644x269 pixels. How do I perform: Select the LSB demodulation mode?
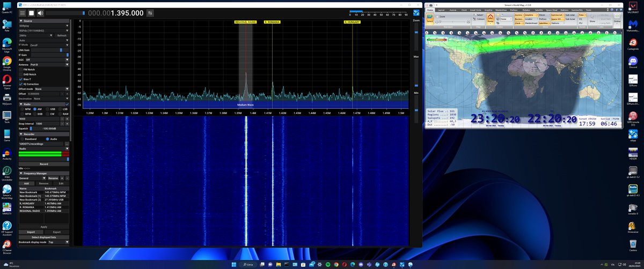60,109
